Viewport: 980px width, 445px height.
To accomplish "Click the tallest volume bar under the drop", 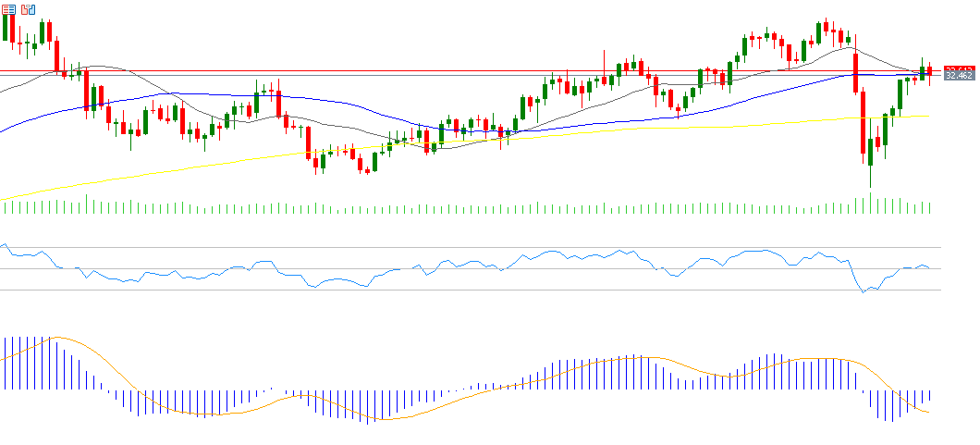I will coord(870,204).
